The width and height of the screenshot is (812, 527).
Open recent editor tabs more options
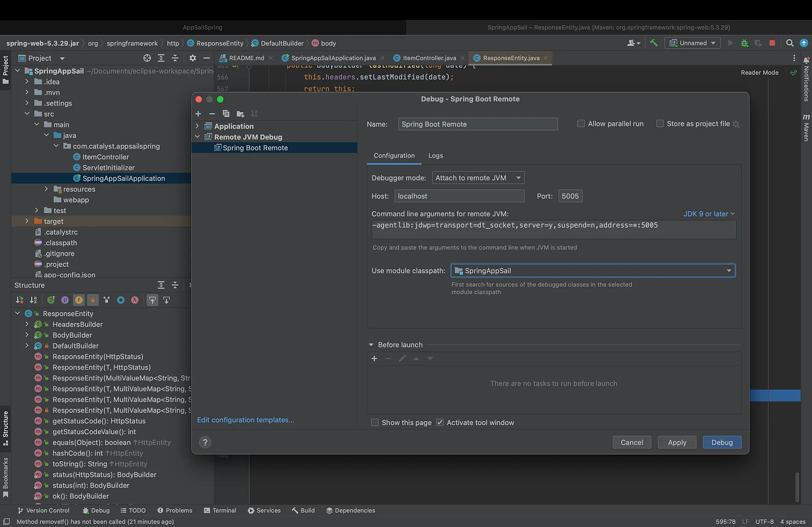point(794,58)
